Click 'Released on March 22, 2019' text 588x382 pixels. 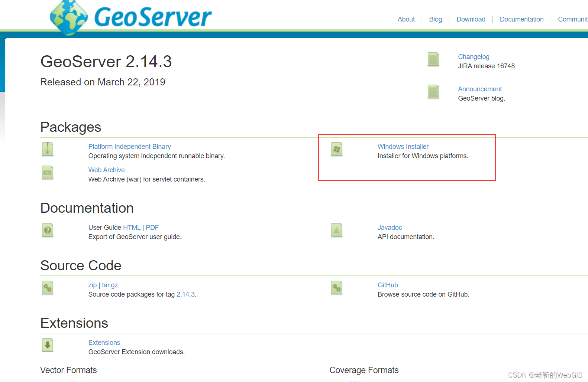coord(103,82)
